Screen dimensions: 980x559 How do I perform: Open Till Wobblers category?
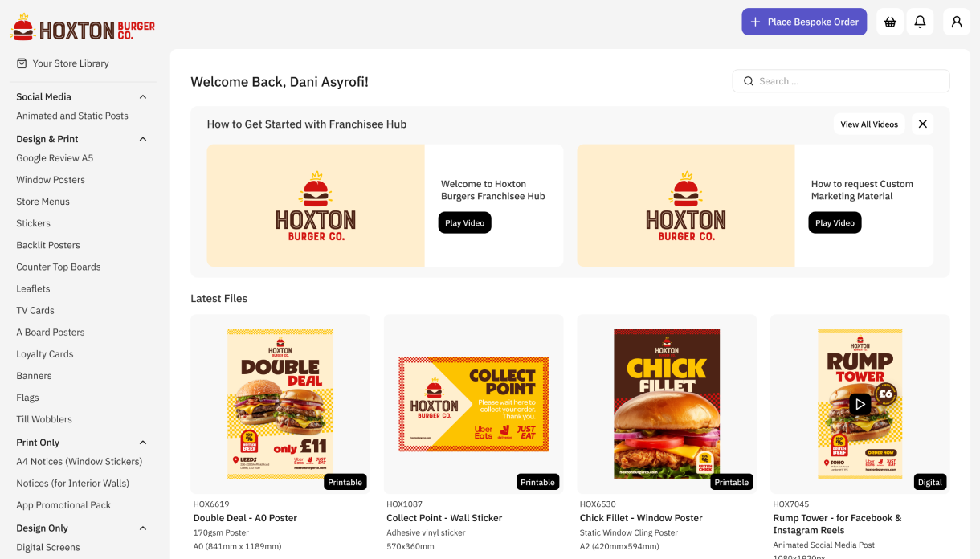[44, 419]
